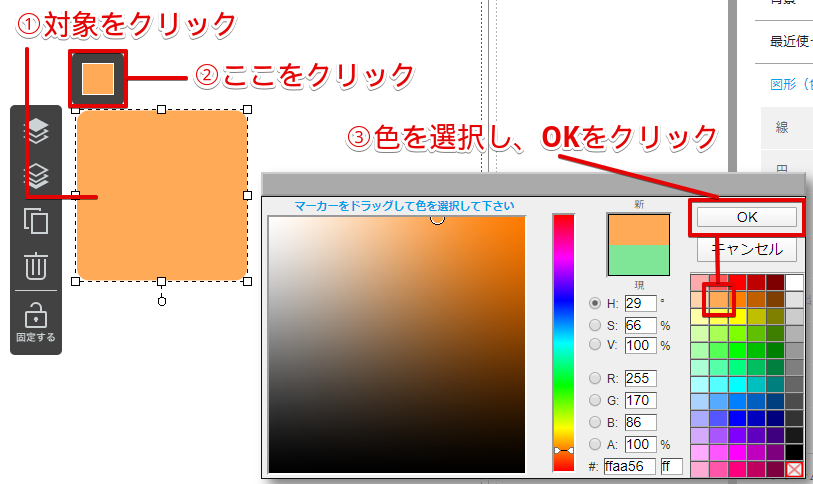Click the rotation handle below the shape
Image resolution: width=813 pixels, height=484 pixels.
[162, 300]
